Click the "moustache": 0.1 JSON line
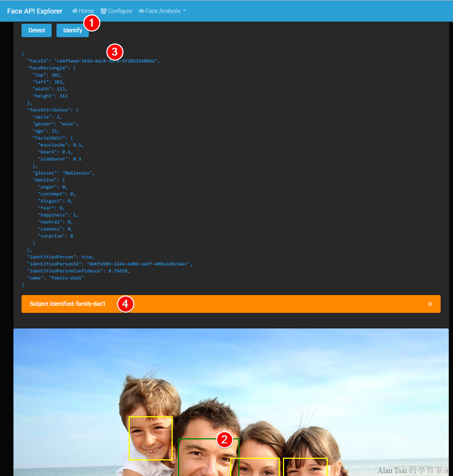The image size is (453, 476). (x=61, y=145)
